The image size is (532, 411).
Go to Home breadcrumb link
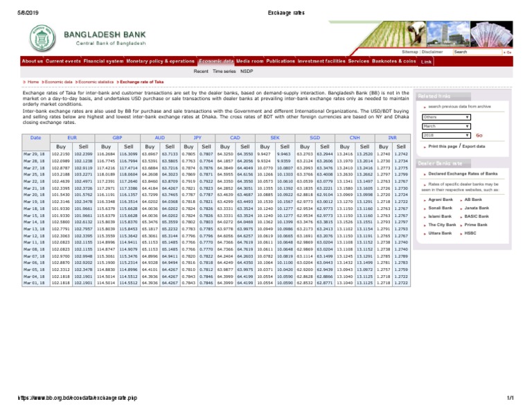tap(33, 82)
